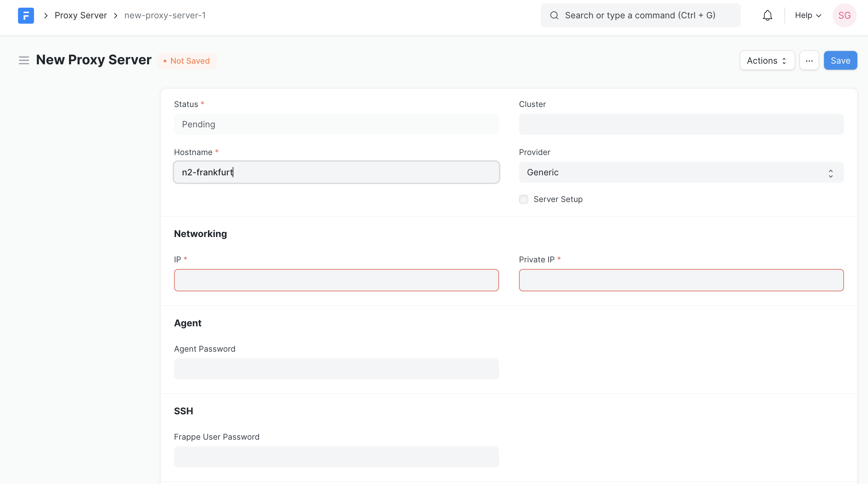Open the search magnifier in the command bar
868x484 pixels.
(554, 15)
